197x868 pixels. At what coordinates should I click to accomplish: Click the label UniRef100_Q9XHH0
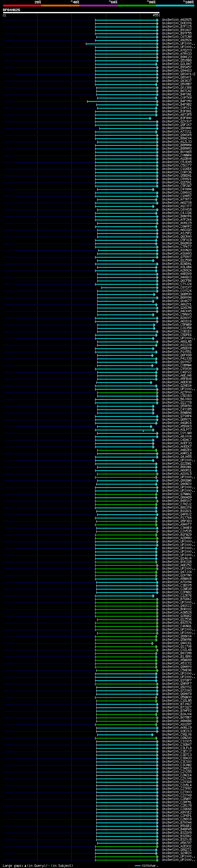click(x=177, y=128)
